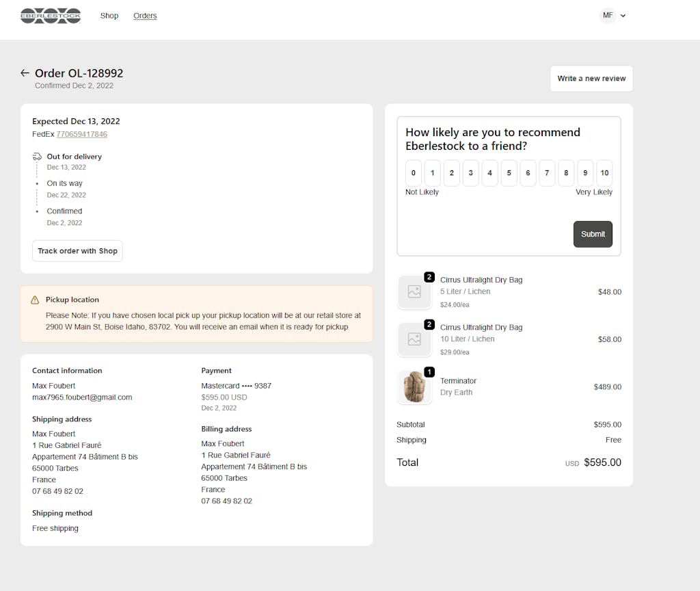This screenshot has width=700, height=591.
Task: Click the Pickup location warning icon
Action: 35,300
